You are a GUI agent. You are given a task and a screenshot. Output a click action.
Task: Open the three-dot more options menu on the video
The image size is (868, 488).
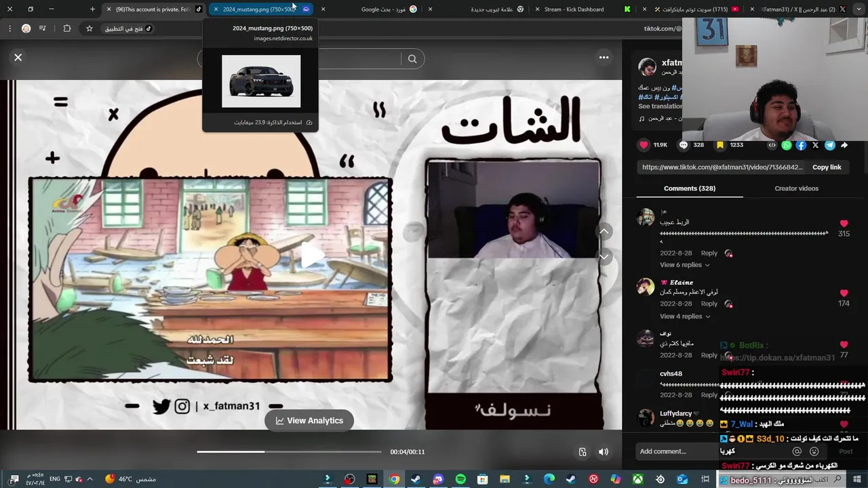604,58
